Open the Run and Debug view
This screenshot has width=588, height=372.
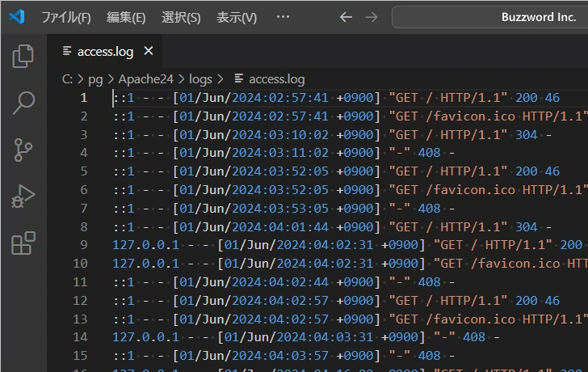point(23,196)
